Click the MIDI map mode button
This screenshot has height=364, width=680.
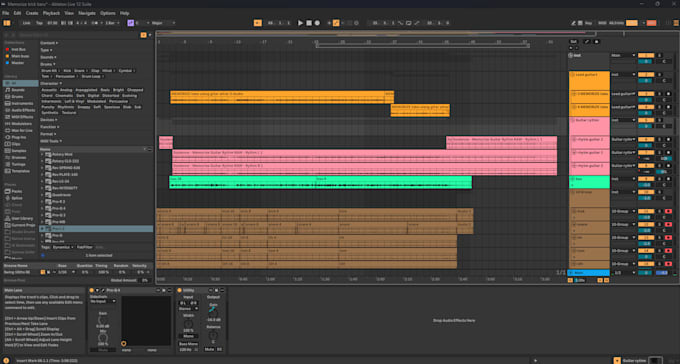point(602,23)
